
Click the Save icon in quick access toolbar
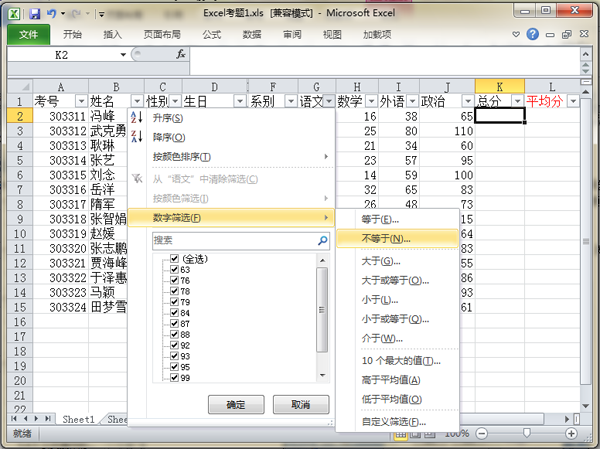tap(34, 14)
